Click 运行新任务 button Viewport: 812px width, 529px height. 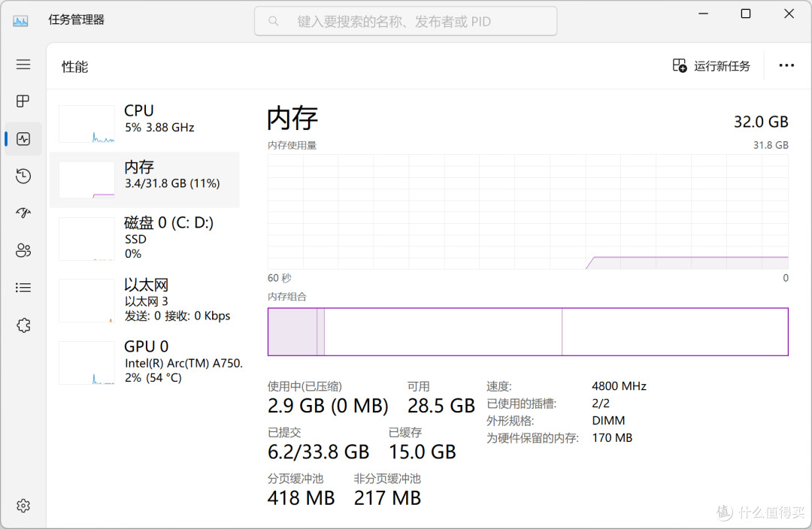point(711,65)
